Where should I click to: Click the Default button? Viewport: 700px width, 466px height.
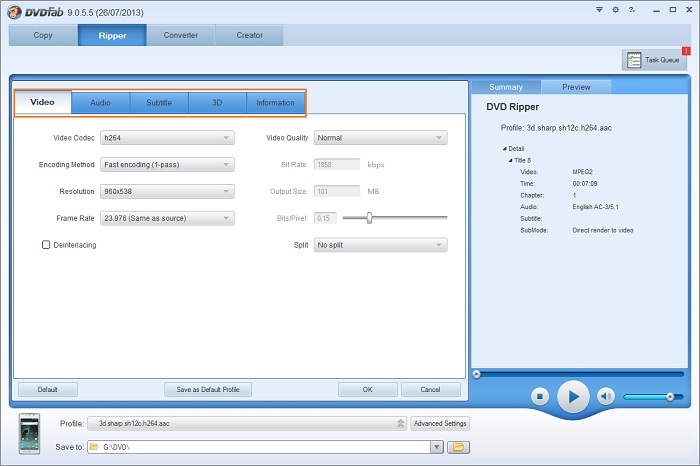(x=47, y=390)
